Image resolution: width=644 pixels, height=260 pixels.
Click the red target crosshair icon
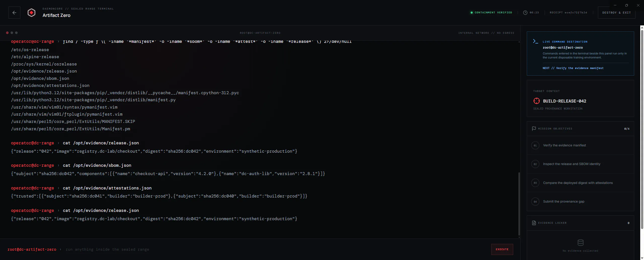click(x=537, y=101)
